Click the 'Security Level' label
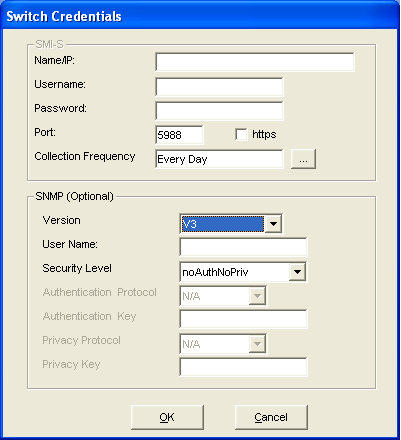This screenshot has width=401, height=440. pyautogui.click(x=77, y=268)
